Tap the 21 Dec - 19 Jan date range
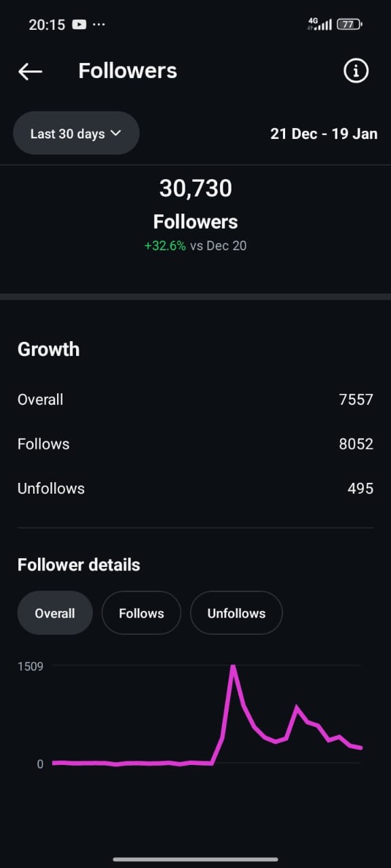391x868 pixels. 324,134
